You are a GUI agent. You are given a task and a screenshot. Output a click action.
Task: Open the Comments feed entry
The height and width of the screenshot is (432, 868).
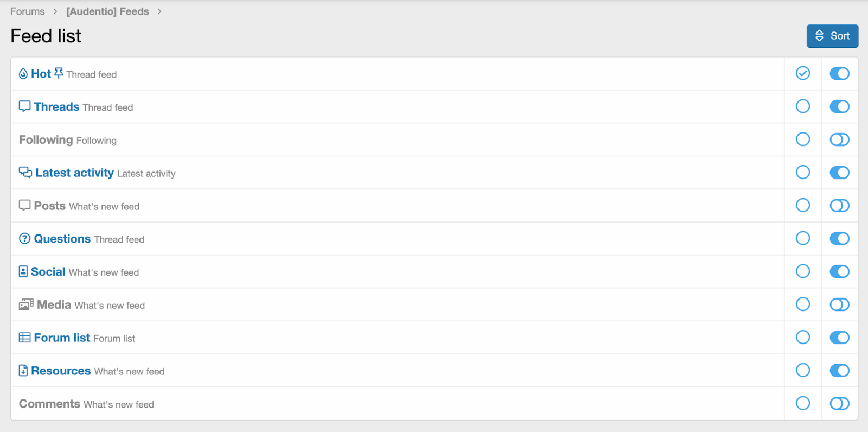[49, 404]
